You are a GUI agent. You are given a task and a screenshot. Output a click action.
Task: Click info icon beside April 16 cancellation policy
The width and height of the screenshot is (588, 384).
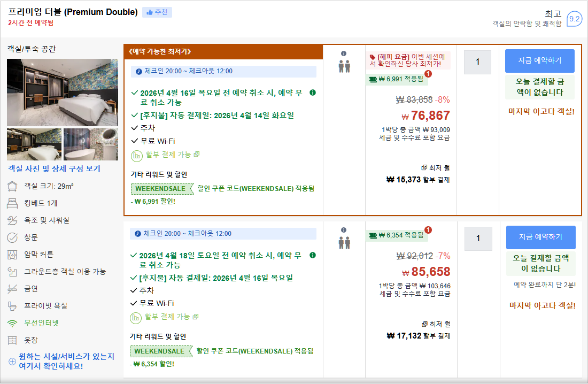click(313, 93)
